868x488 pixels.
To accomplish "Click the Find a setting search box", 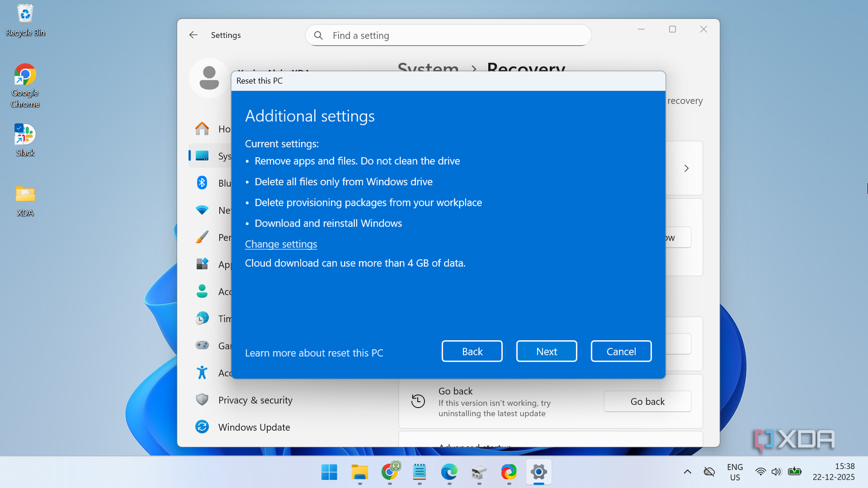I will pos(448,35).
